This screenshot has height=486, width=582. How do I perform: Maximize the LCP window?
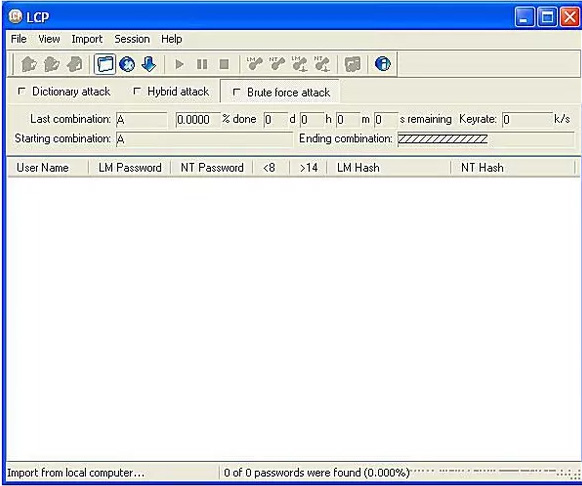pos(547,17)
